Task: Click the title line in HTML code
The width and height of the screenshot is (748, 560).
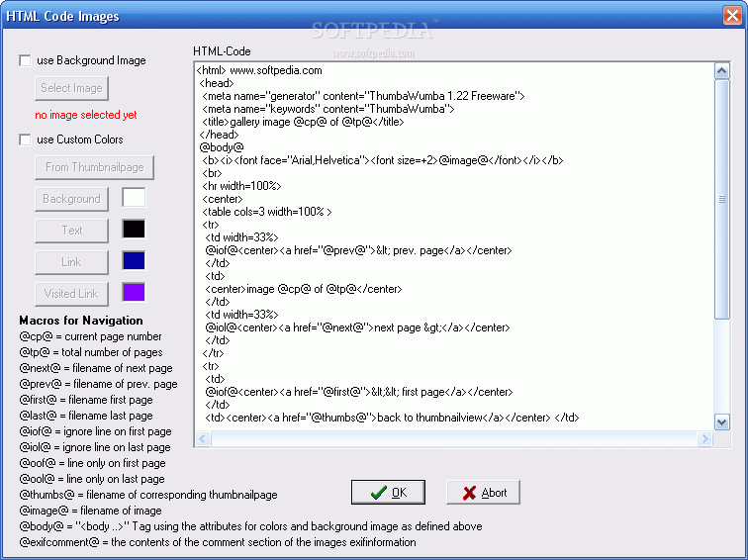Action: tap(303, 122)
